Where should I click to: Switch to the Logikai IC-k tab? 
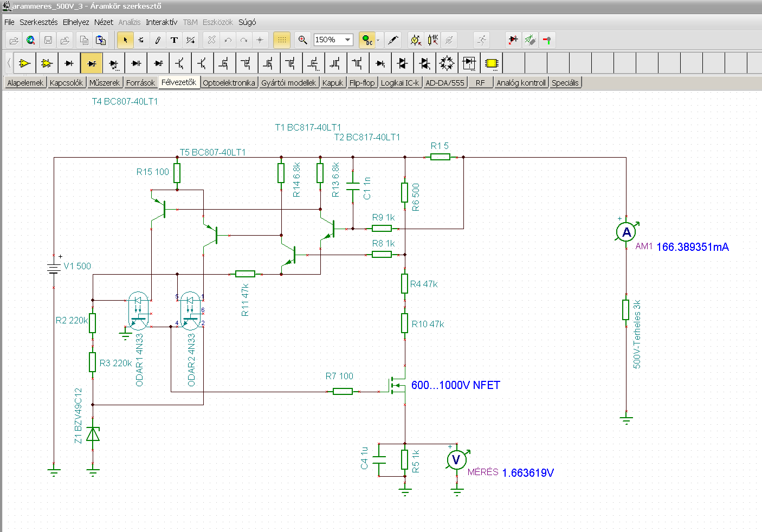click(400, 83)
